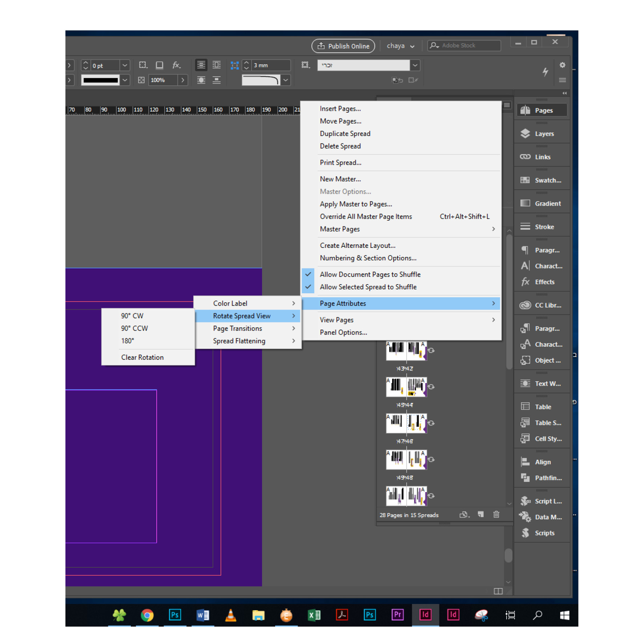Open the stroke style dropdown arrow
This screenshot has height=644, width=644.
click(x=125, y=80)
